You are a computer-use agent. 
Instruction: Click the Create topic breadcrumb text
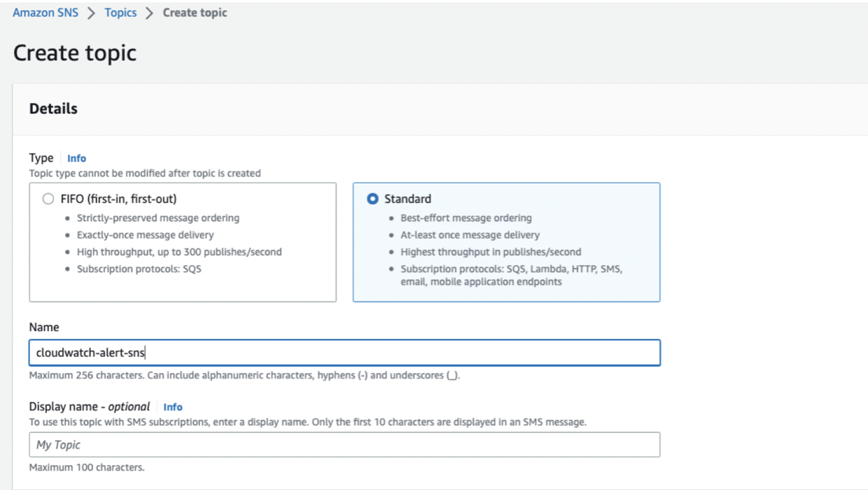pos(195,13)
